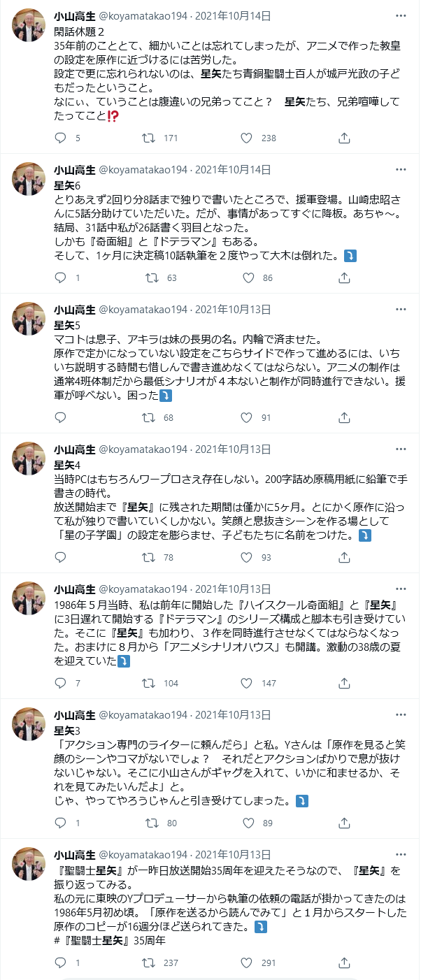Viewport: 428px width, 980px height.
Task: Open replies on the tweet with 7 replies
Action: (x=60, y=684)
